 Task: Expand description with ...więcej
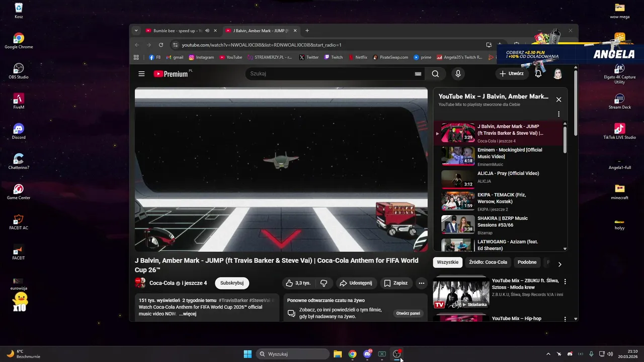(188, 314)
